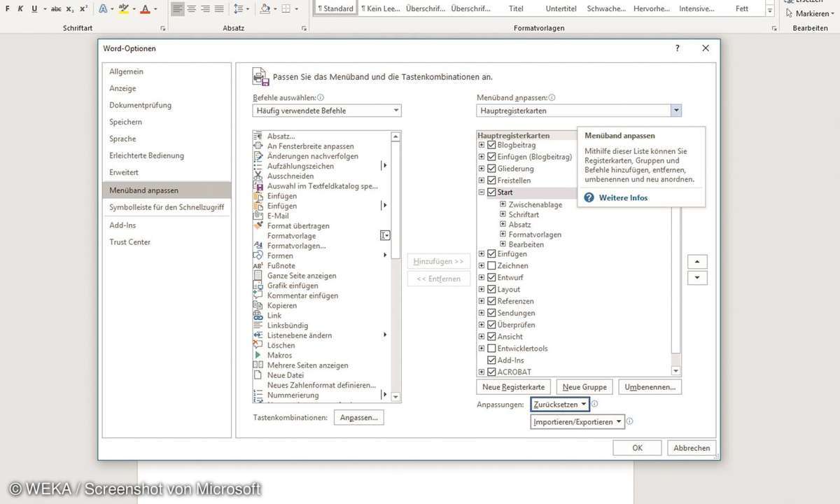Toggle underline (U) in the ribbon

click(34, 9)
